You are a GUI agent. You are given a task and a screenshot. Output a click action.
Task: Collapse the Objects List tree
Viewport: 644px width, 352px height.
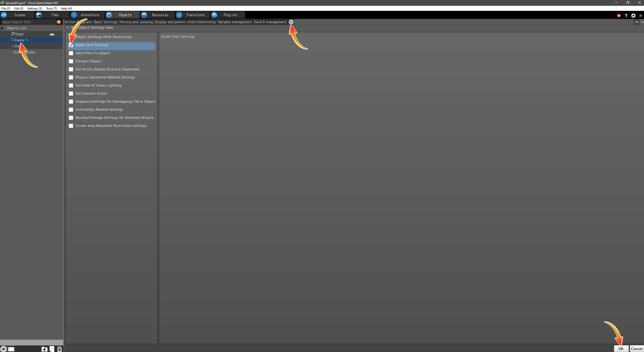pos(2,28)
